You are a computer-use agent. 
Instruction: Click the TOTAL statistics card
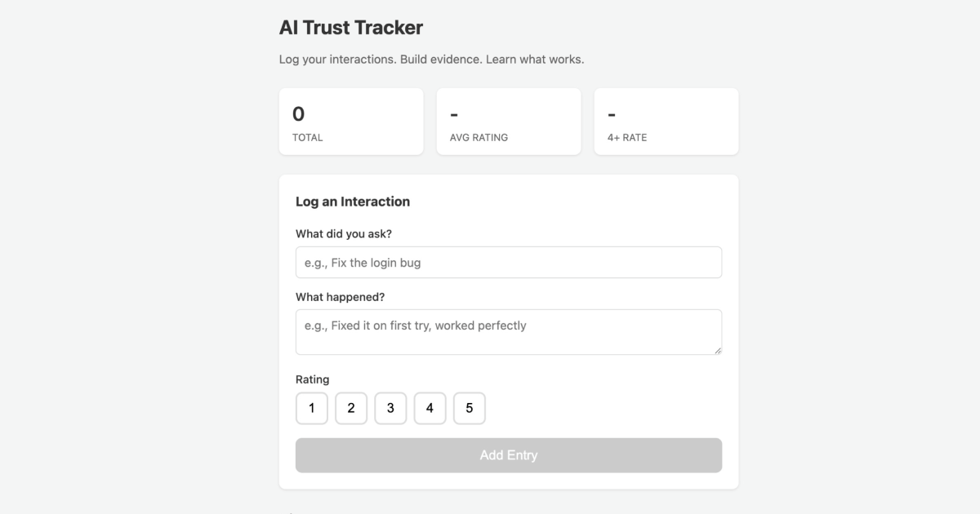pos(351,121)
